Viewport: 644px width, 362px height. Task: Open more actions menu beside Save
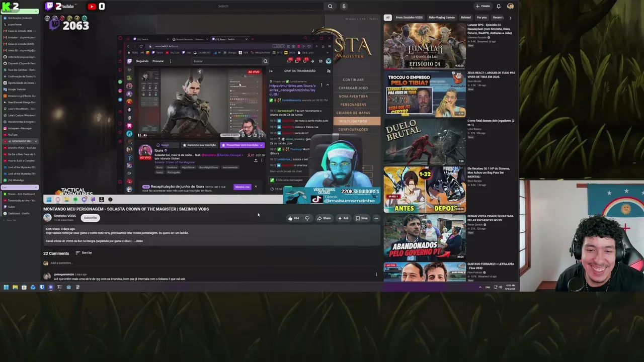(x=376, y=218)
